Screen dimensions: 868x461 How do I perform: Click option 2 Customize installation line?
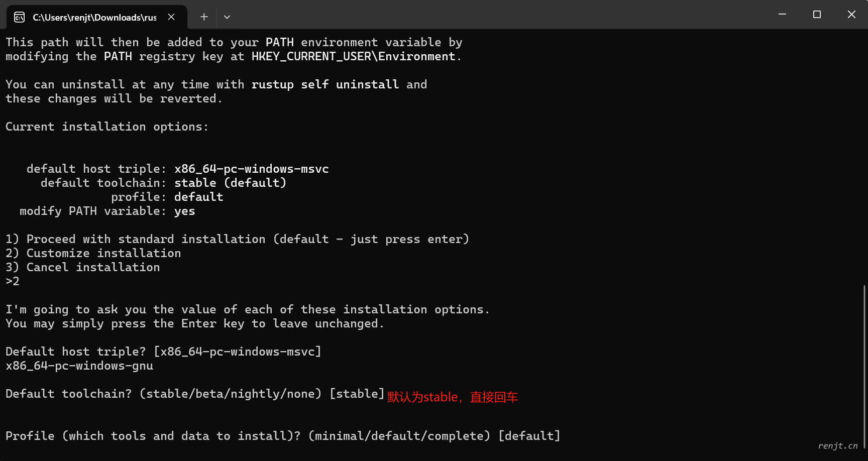pos(93,253)
